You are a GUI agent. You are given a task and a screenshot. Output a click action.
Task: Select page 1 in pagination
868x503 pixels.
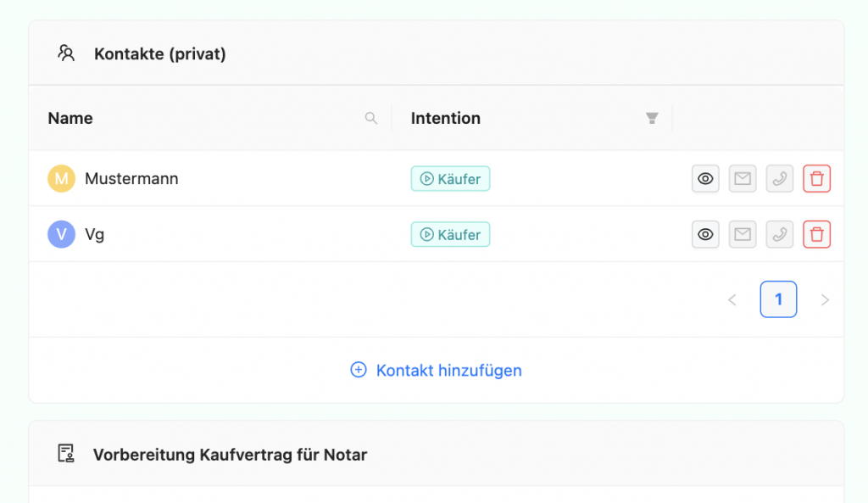point(778,299)
